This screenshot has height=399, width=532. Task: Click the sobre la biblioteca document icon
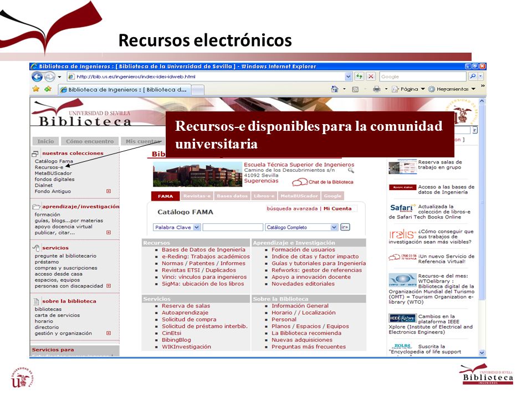(37, 301)
